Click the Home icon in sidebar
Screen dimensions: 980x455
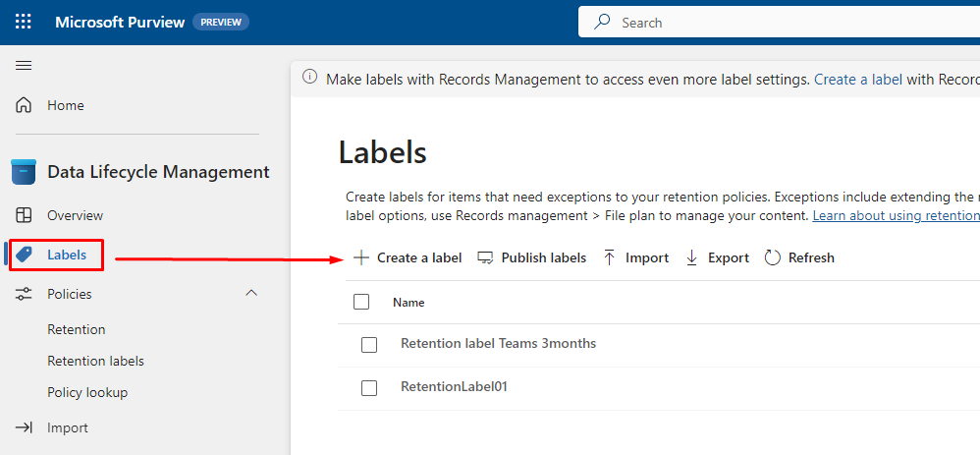point(24,105)
